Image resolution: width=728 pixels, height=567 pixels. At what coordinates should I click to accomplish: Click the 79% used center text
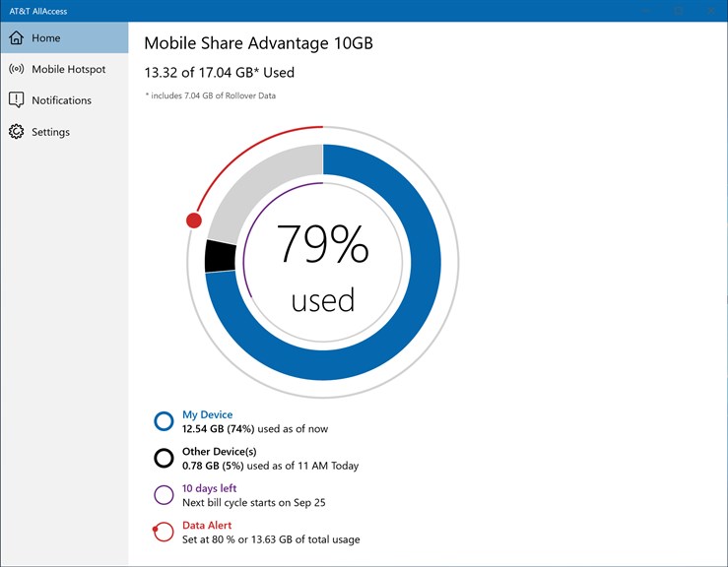[x=323, y=268]
